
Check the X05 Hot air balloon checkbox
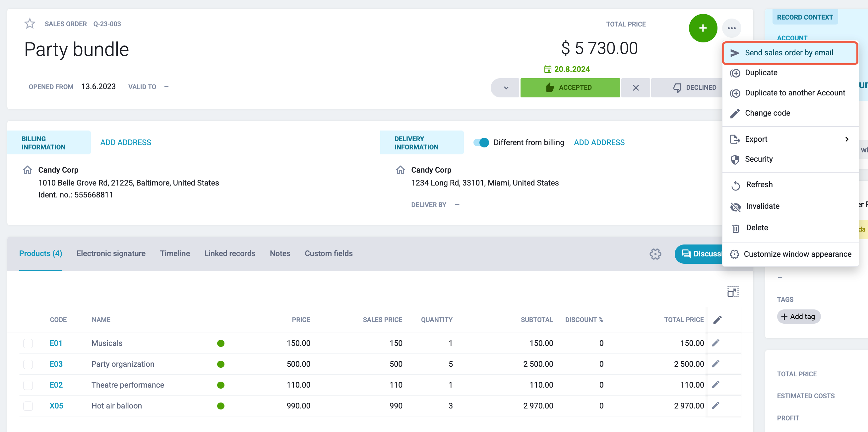point(28,406)
